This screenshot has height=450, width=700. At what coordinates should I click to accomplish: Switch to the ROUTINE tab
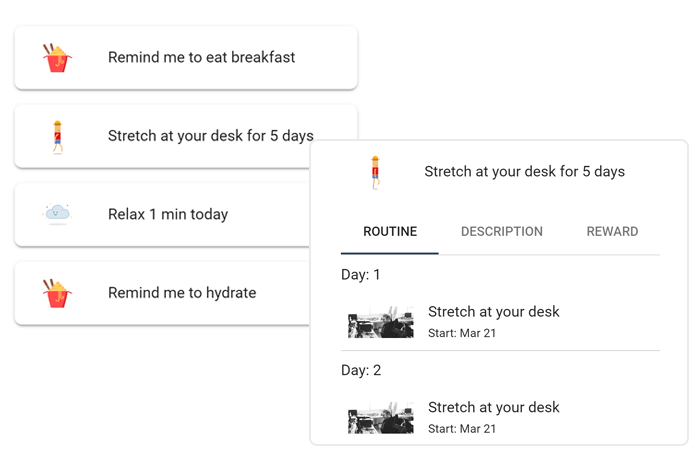click(390, 232)
